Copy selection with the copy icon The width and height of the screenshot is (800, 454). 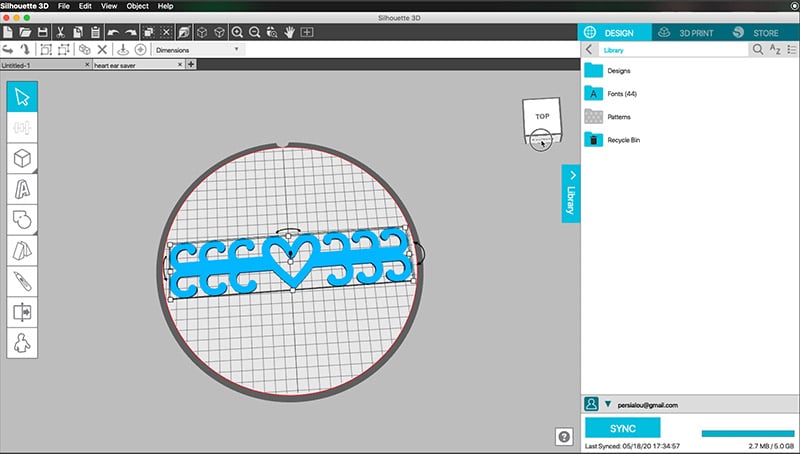[78, 32]
